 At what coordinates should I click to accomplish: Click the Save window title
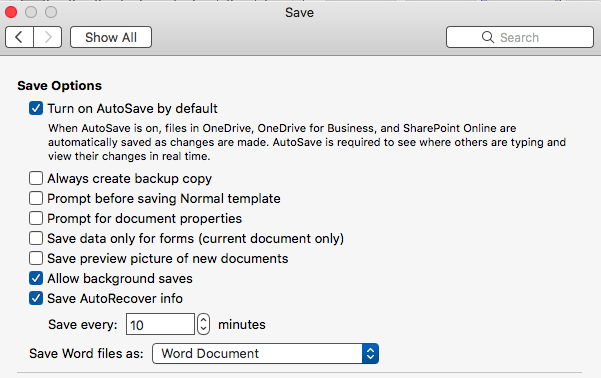tap(299, 13)
